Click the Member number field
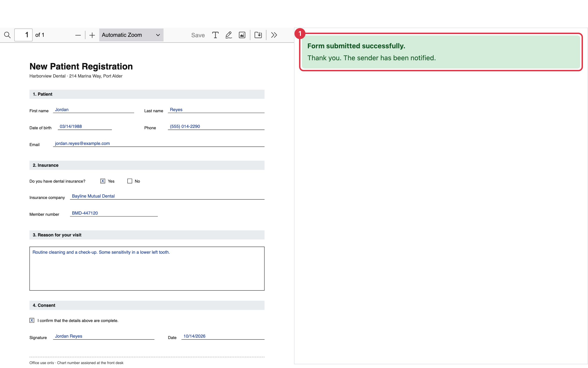 pyautogui.click(x=114, y=213)
